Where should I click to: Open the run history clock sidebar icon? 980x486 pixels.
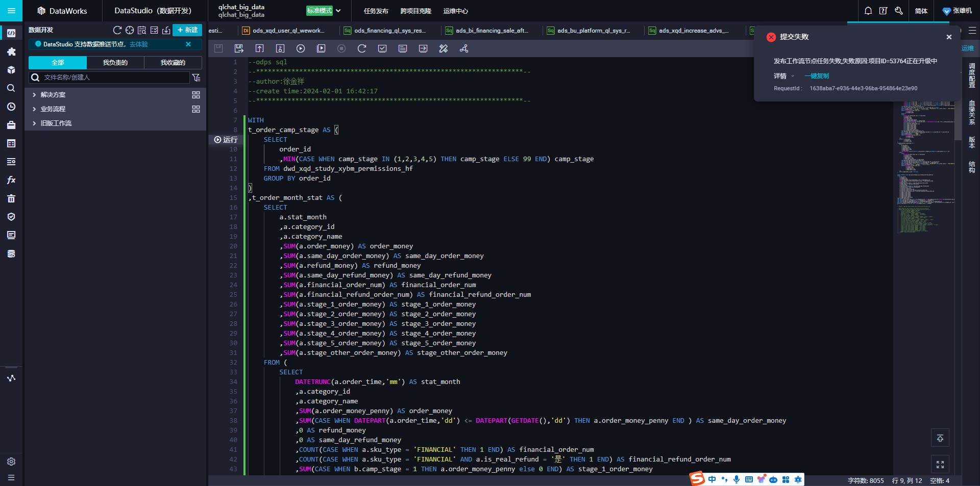tap(11, 107)
